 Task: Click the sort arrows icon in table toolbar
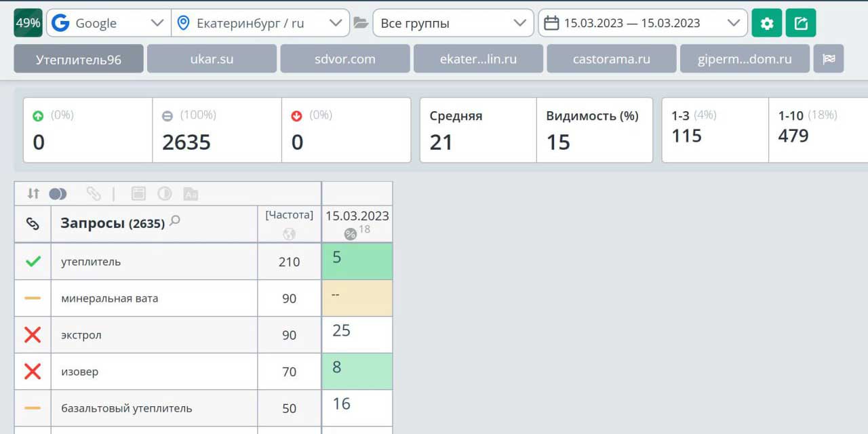click(33, 194)
